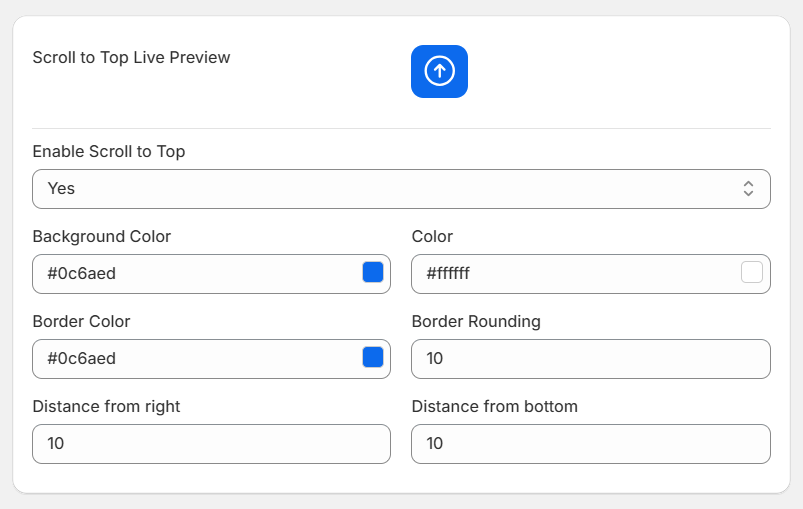Focus the Border Rounding value field
803x509 pixels.
tap(590, 359)
